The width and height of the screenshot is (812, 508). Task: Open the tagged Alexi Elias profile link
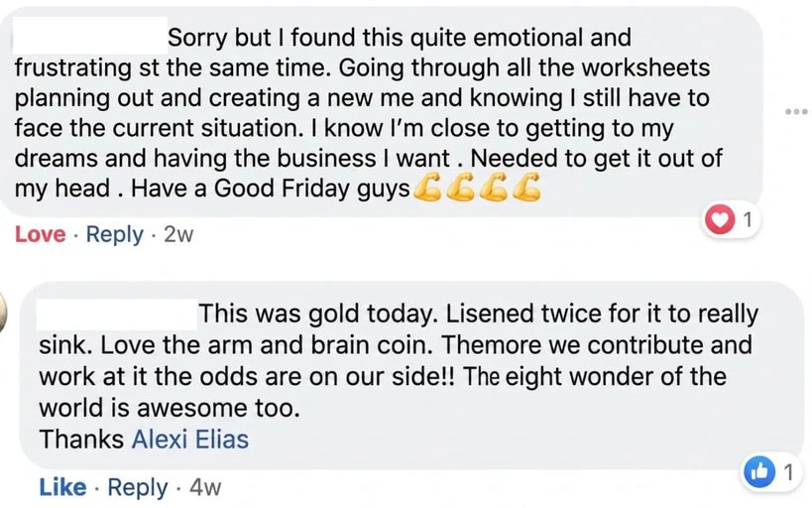(x=190, y=440)
